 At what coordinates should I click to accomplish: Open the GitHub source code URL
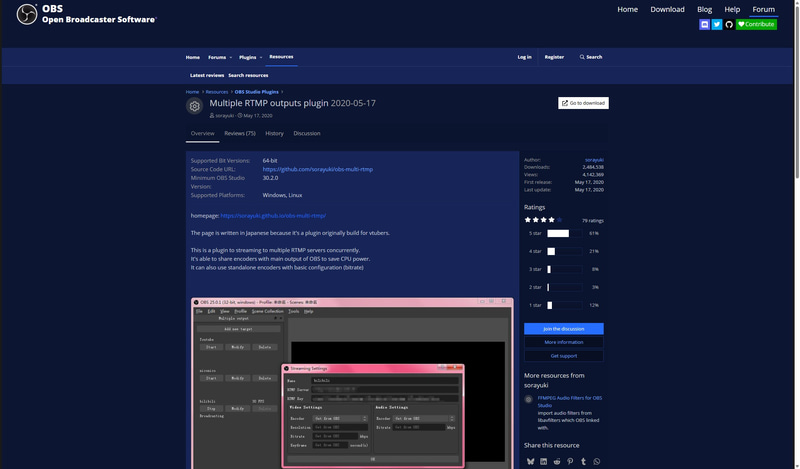[317, 169]
